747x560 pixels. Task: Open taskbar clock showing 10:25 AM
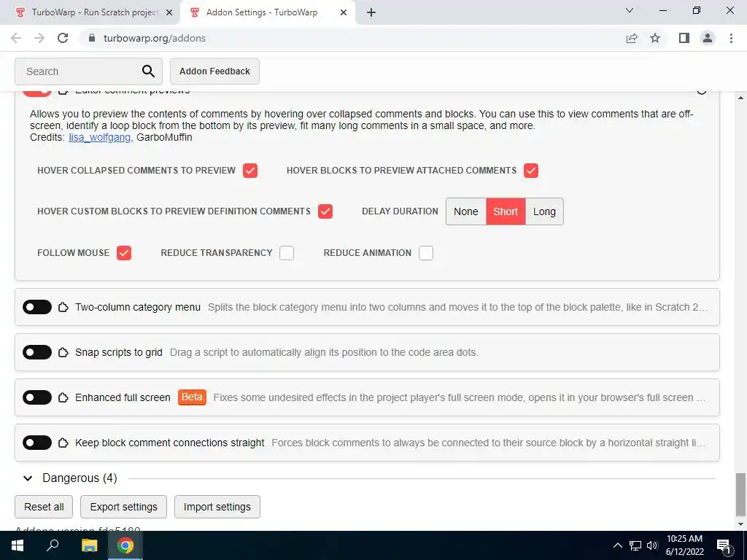pos(684,545)
